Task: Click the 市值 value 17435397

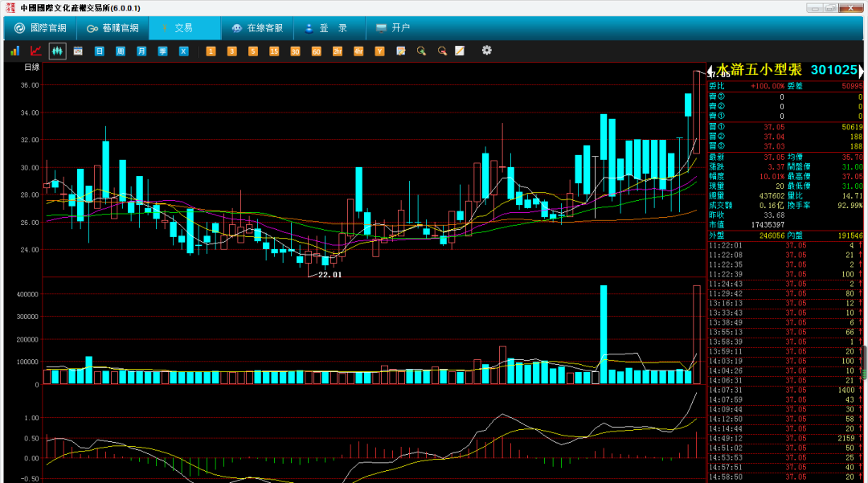Action: coord(768,225)
